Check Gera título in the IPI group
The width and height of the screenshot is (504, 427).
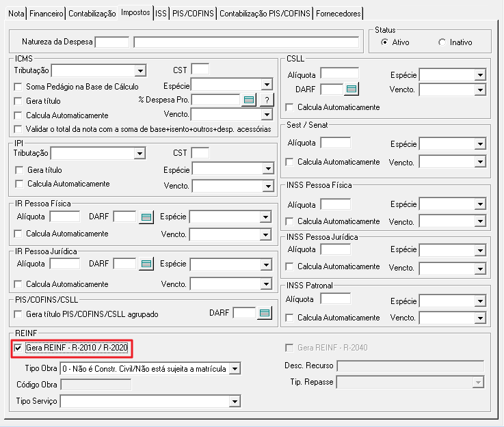pyautogui.click(x=19, y=170)
